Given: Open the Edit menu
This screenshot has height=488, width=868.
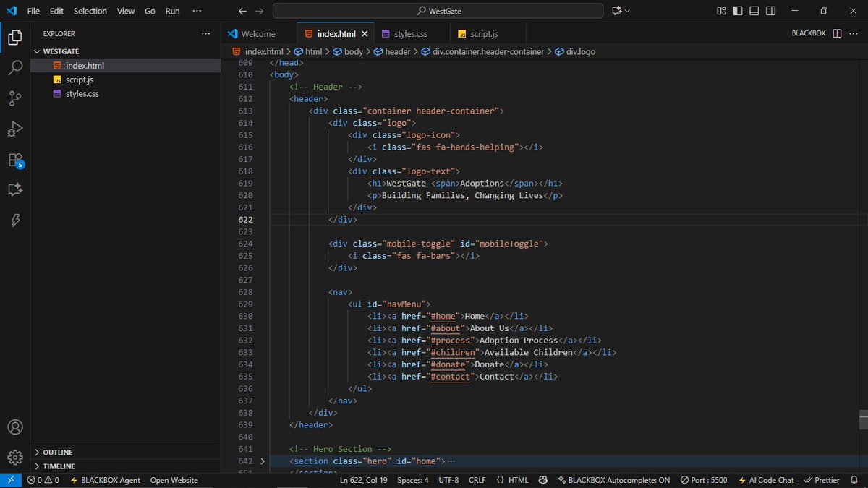Looking at the screenshot, I should coord(57,11).
